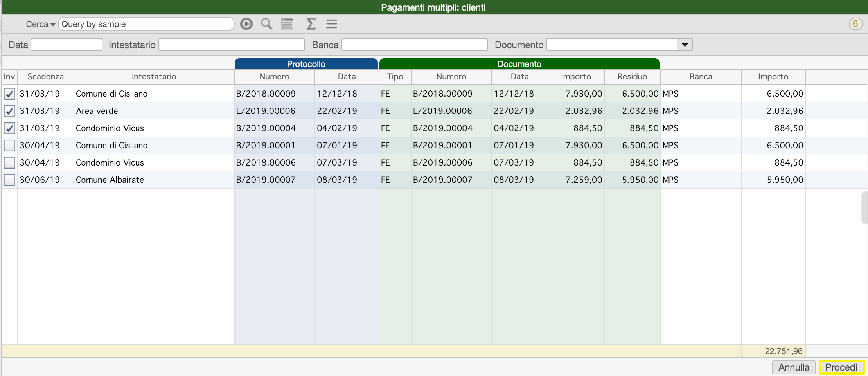Click the MPS bank cell for Area verde
Image resolution: width=868 pixels, height=376 pixels.
701,111
